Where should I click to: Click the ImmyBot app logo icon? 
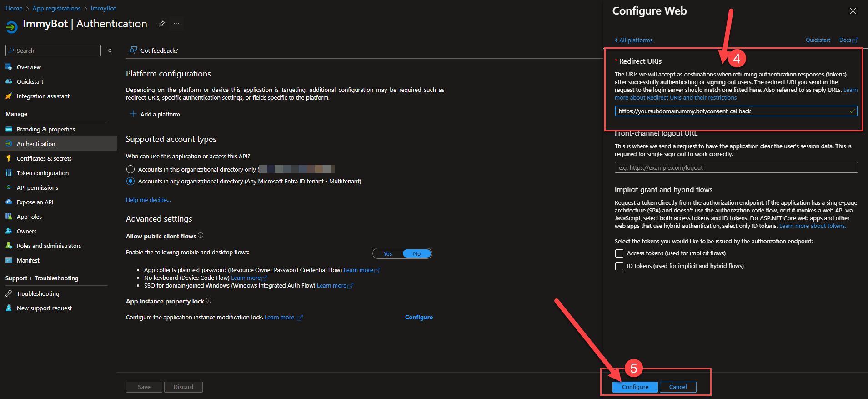(12, 27)
